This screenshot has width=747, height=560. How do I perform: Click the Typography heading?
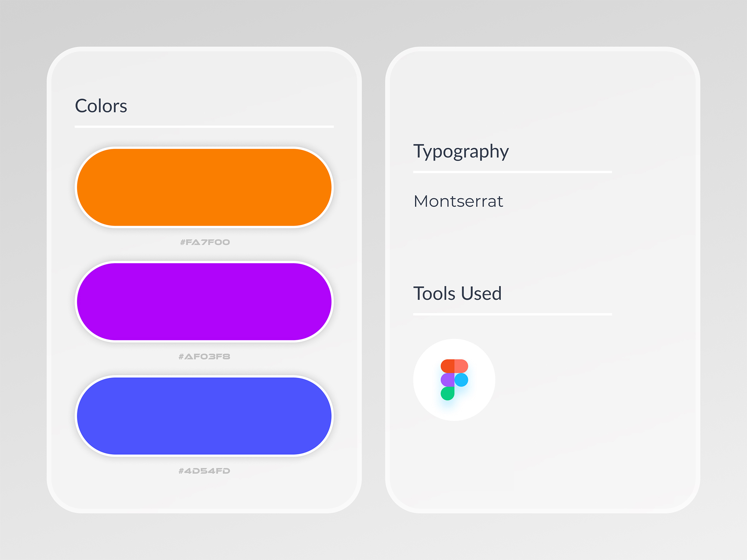coord(461,152)
